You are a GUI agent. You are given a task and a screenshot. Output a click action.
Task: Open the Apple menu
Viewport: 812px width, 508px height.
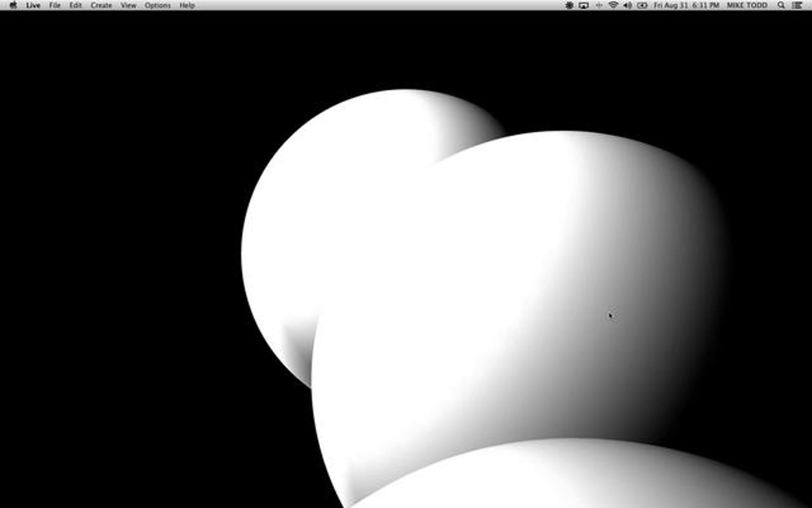tap(13, 5)
